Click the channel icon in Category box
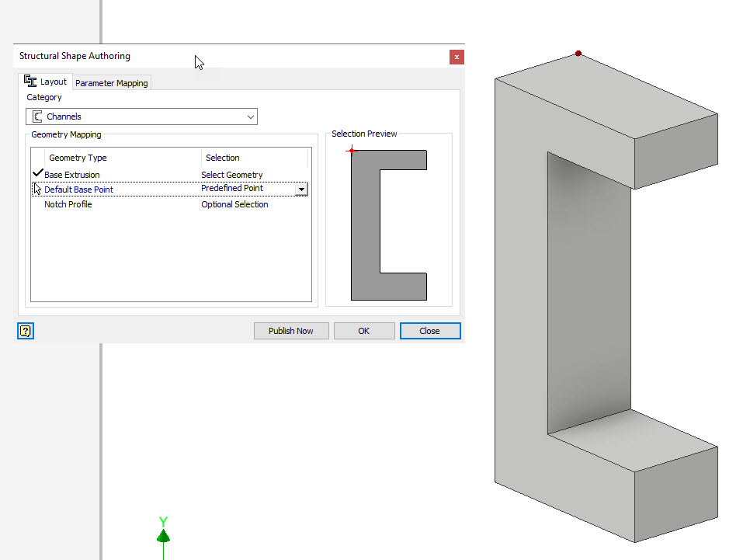 coord(37,117)
